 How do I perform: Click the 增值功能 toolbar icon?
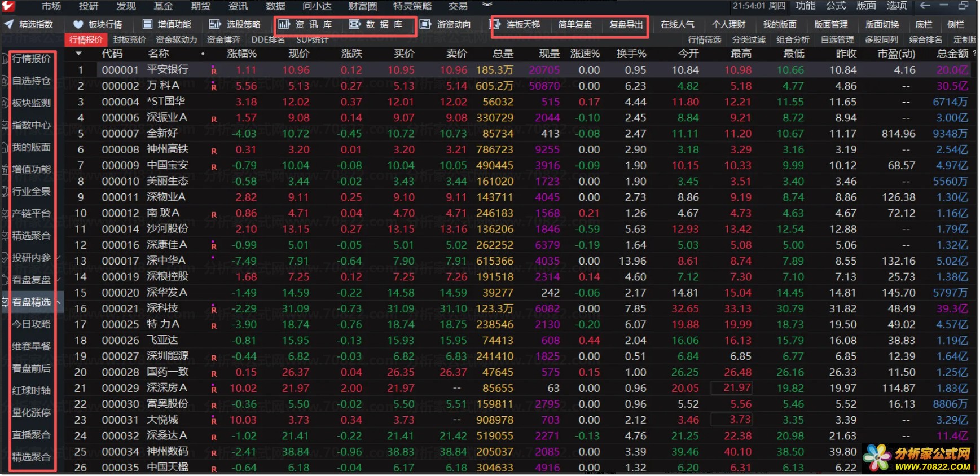pyautogui.click(x=148, y=24)
